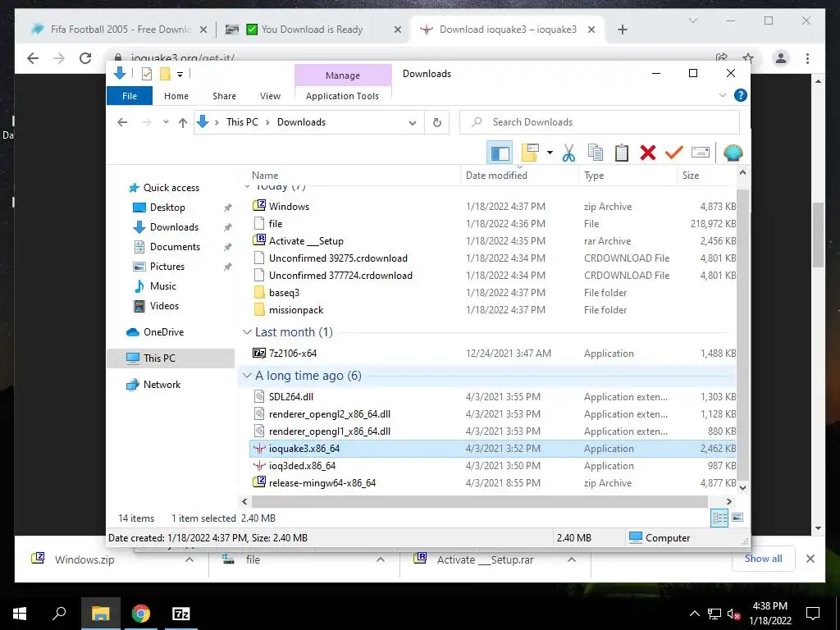Switch to the Fifa Football 2005 Chrome tab
Screen dimensions: 840x630
coord(119,30)
